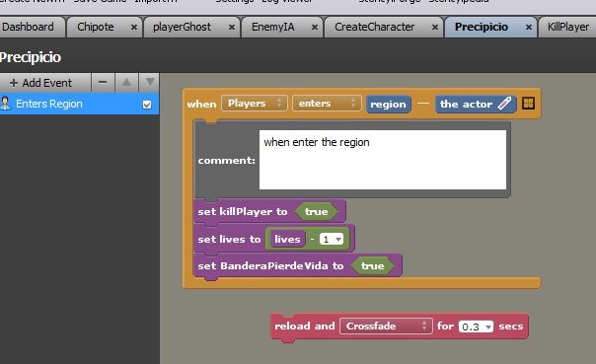Close the CreateCharacter tab
This screenshot has height=364, width=596.
[x=435, y=28]
